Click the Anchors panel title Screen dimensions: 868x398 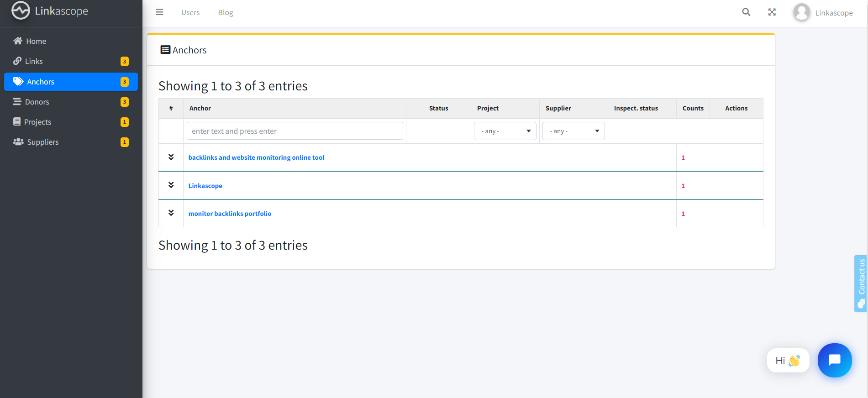click(189, 50)
